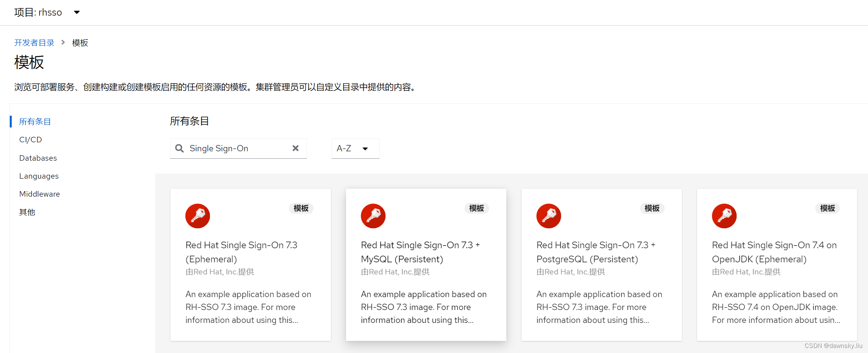Open the rhsso project dropdown
Screen dimensions: 868x353
click(47, 13)
